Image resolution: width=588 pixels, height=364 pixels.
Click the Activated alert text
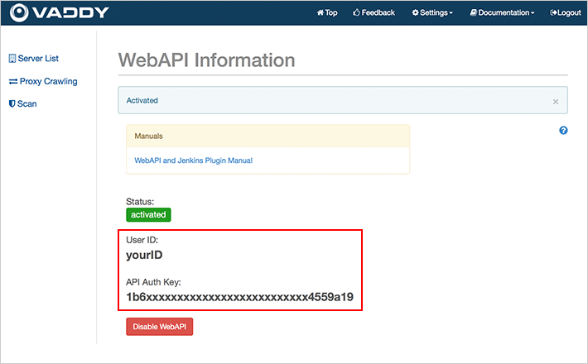[142, 100]
